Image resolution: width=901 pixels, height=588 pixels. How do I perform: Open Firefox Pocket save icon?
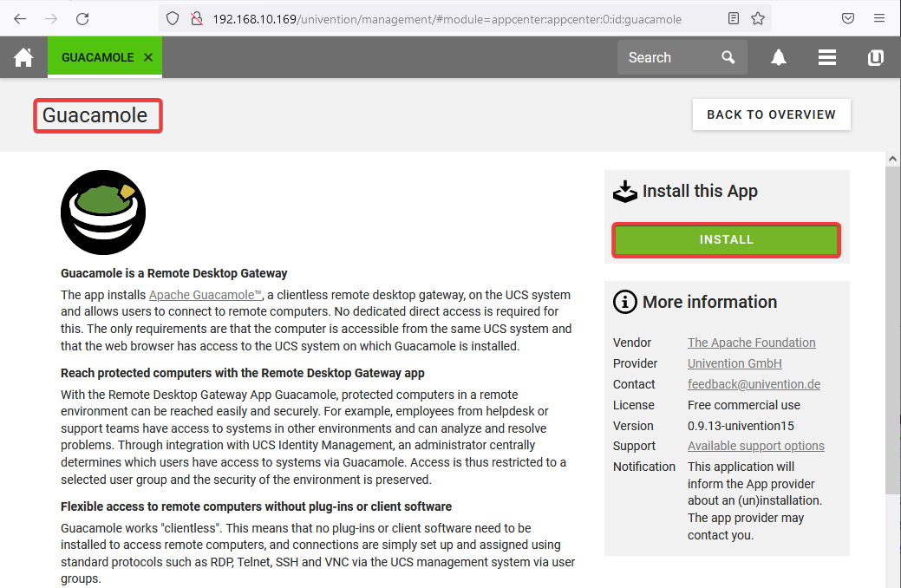(x=848, y=18)
